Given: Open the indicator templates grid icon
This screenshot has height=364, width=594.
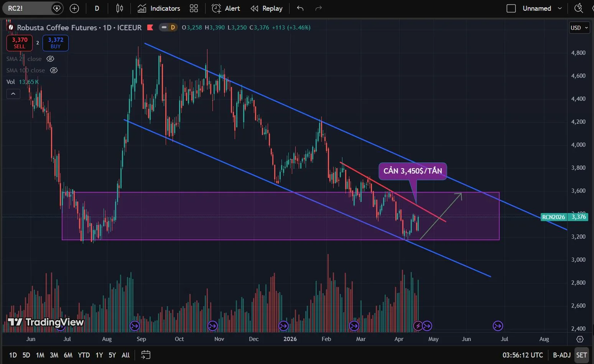Looking at the screenshot, I should 194,8.
